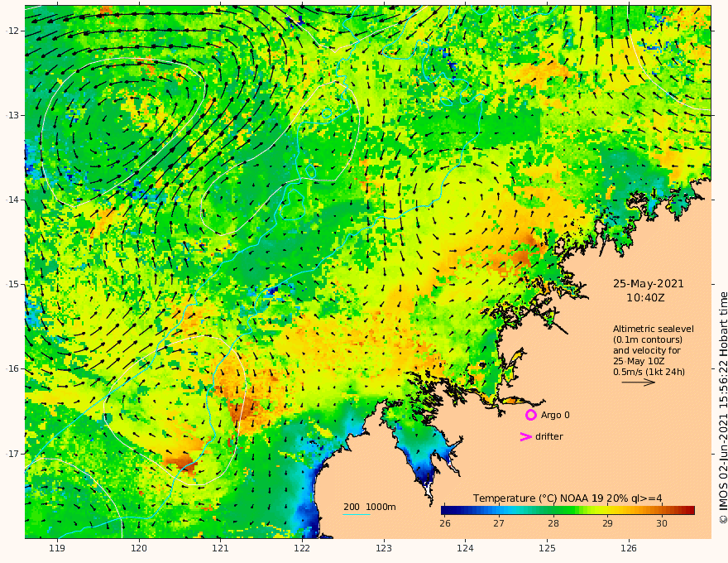This screenshot has width=728, height=563.
Task: Click colorbar tick label 27
Action: click(x=499, y=523)
